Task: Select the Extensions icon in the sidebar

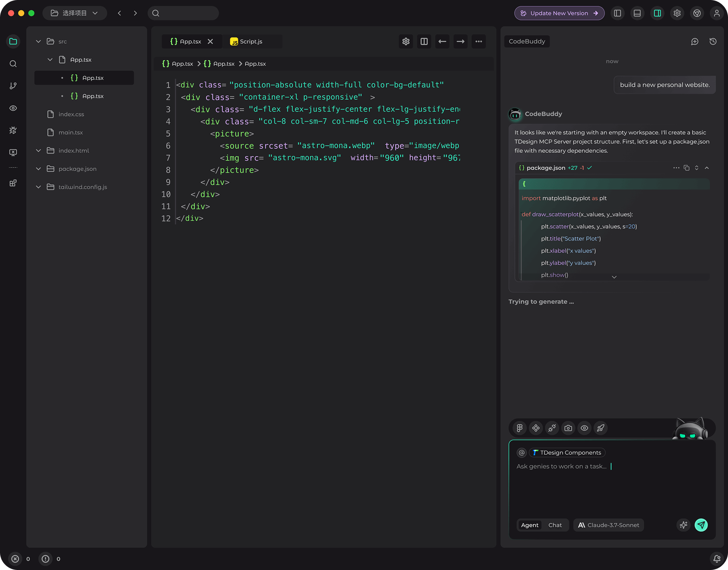Action: [13, 183]
